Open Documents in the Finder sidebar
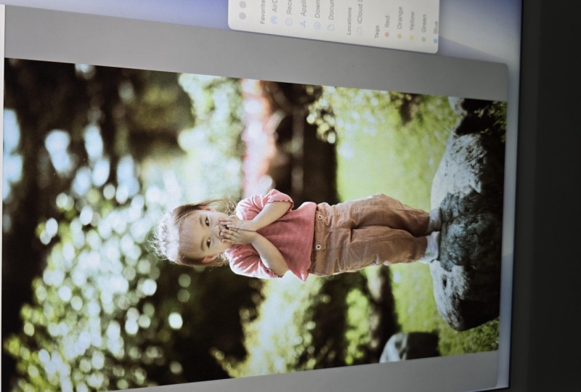The image size is (581, 392). [331, 17]
